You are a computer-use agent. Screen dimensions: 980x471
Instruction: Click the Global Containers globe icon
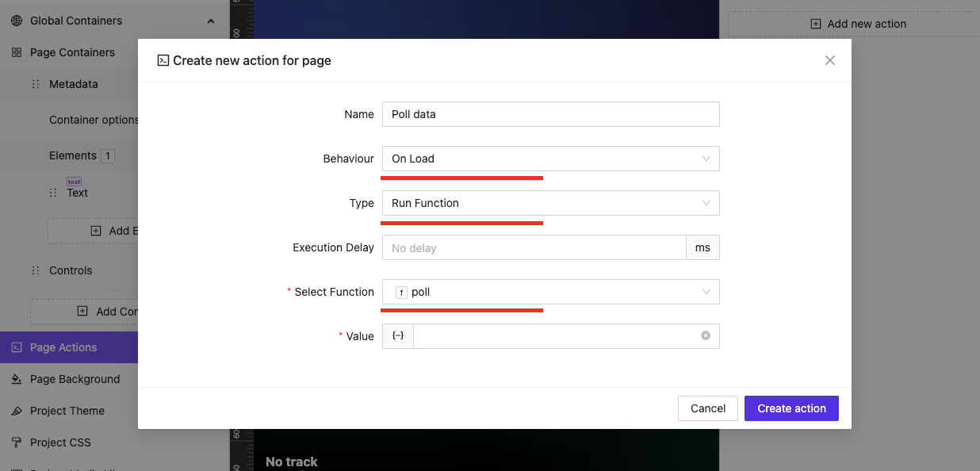click(17, 21)
